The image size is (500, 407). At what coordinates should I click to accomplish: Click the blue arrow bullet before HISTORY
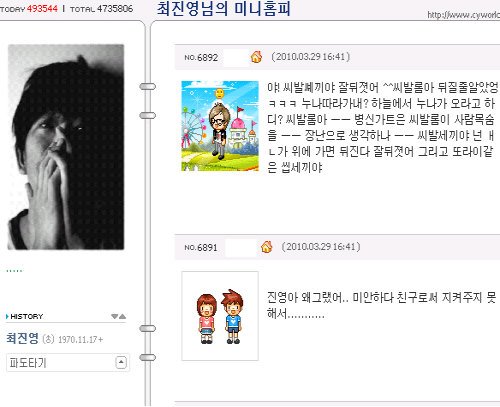tap(7, 316)
